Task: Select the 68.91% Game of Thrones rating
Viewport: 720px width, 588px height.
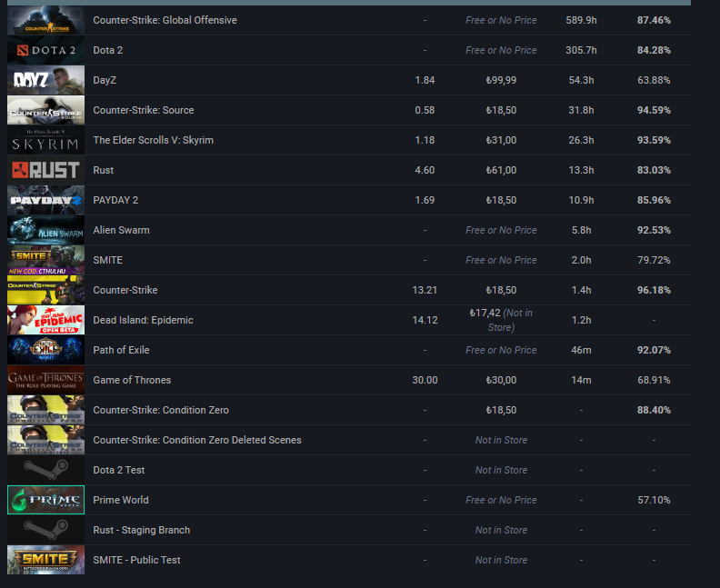Action: pos(654,380)
